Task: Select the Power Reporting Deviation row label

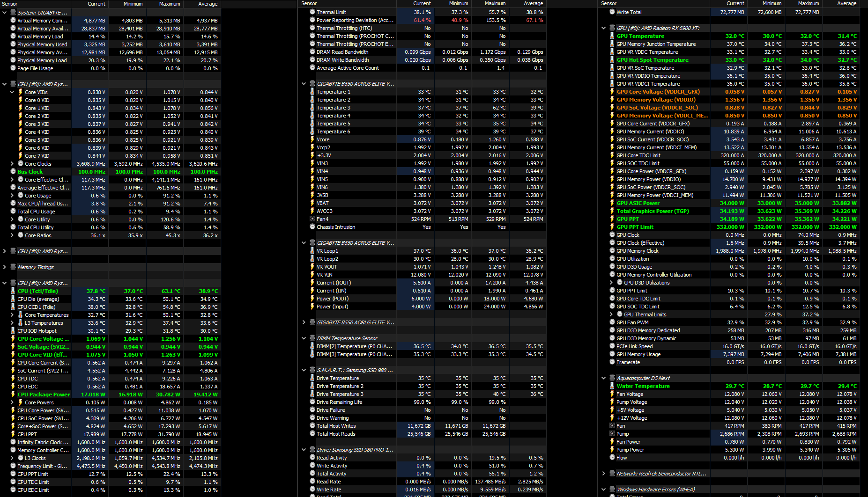Action: tap(355, 20)
